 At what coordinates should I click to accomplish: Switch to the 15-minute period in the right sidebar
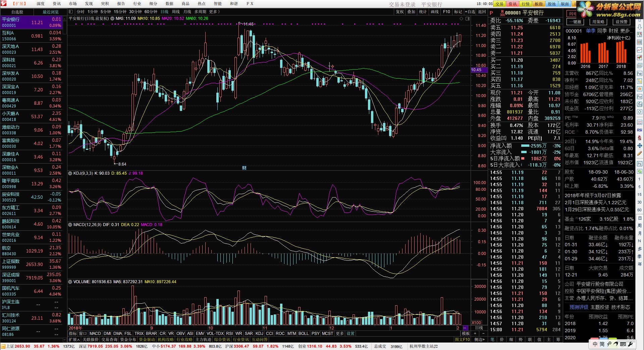coord(640,194)
